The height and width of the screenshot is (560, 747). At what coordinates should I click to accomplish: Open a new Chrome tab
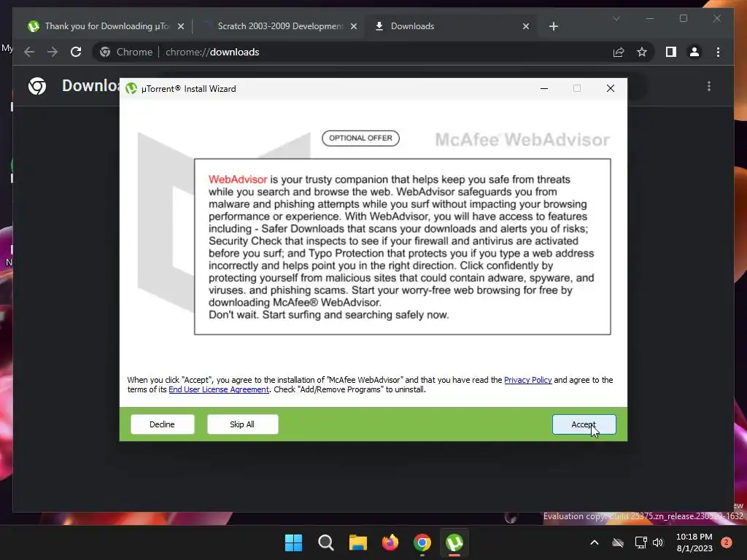553,27
